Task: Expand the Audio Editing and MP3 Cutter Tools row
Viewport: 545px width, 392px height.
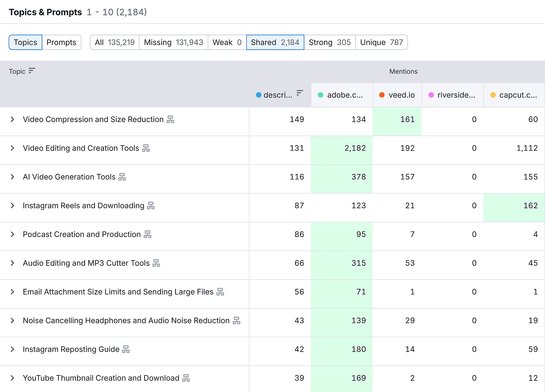Action: click(x=12, y=263)
